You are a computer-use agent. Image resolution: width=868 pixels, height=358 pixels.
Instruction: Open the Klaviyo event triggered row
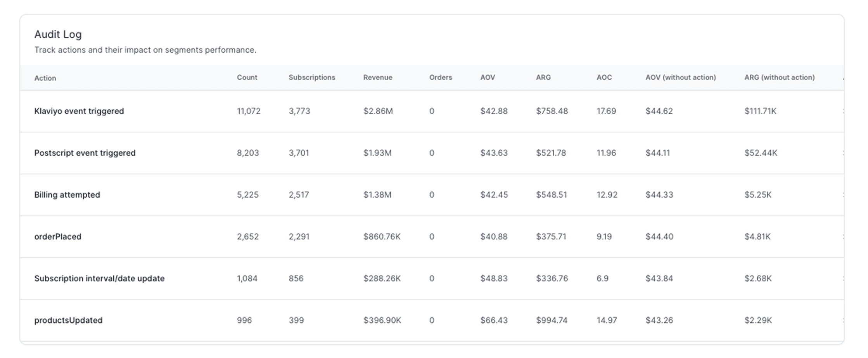[x=79, y=111]
